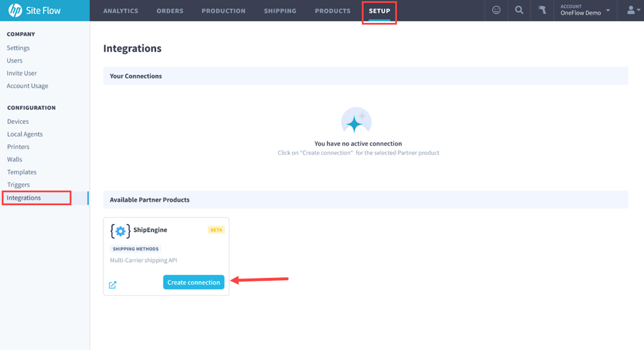Open the SETUP menu item
Image resolution: width=644 pixels, height=350 pixels.
tap(379, 10)
